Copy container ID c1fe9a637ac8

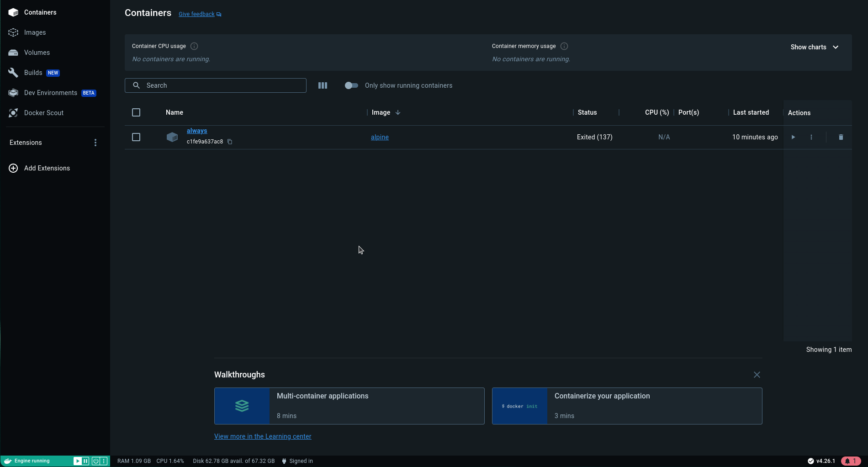pos(230,142)
